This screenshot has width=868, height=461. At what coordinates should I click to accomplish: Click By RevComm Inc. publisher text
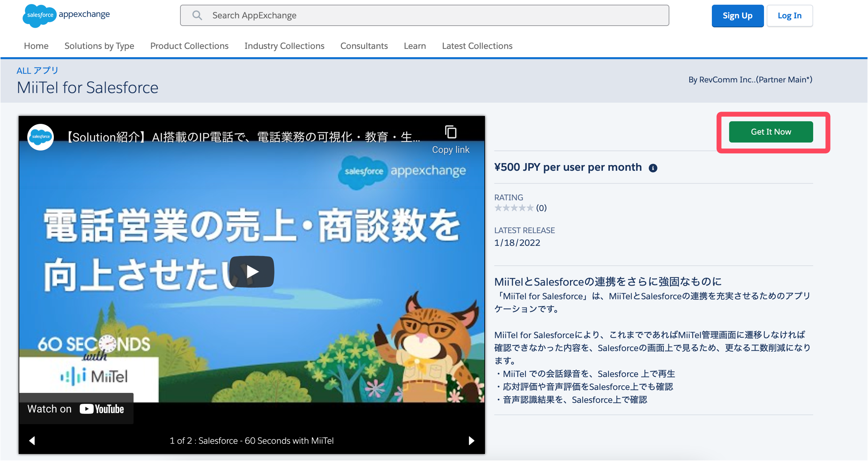tap(750, 80)
